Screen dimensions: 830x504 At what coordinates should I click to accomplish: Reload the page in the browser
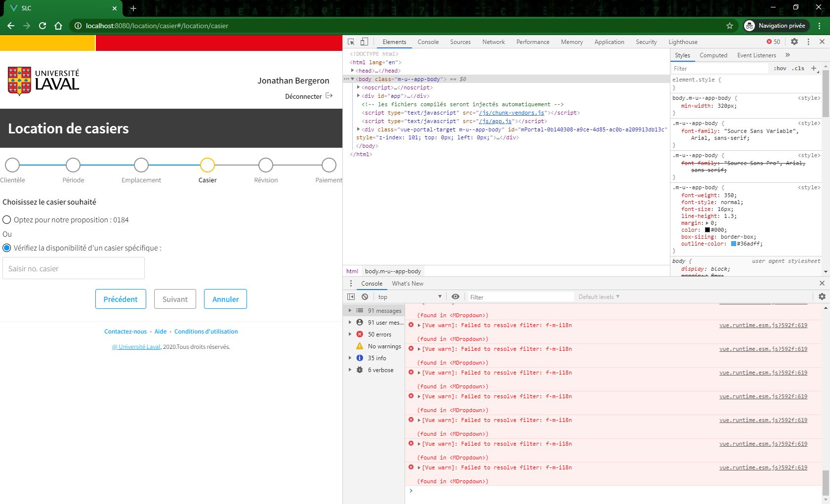[42, 26]
